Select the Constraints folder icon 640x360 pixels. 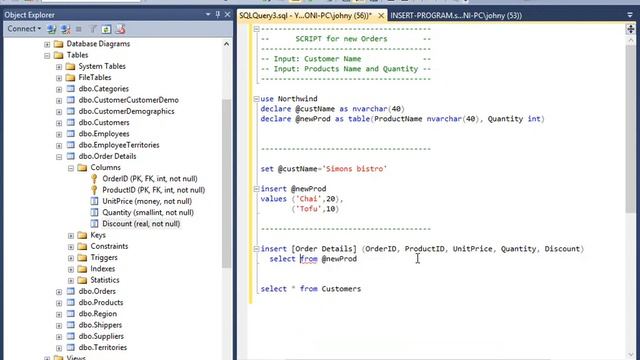click(82, 246)
